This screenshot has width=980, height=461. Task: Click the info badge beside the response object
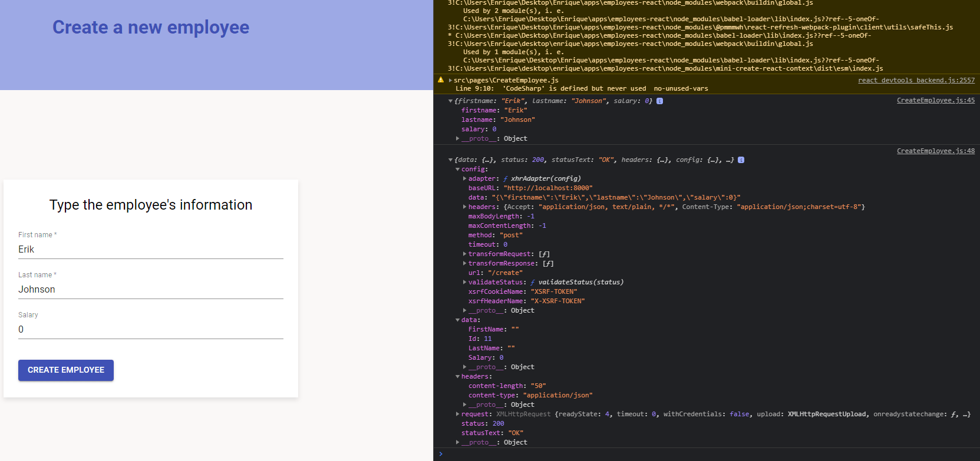tap(741, 160)
